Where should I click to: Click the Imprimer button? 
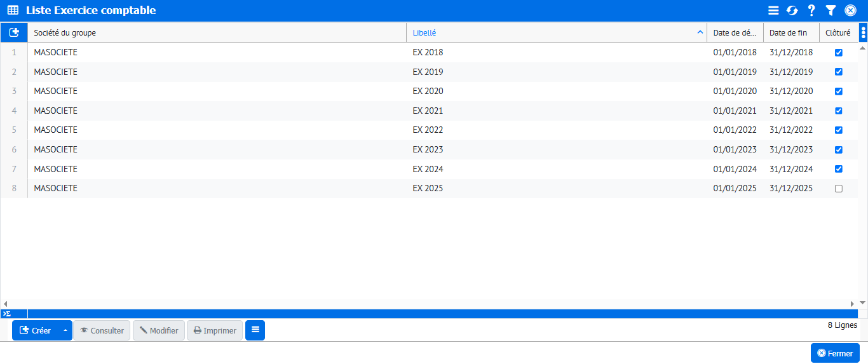pos(215,330)
